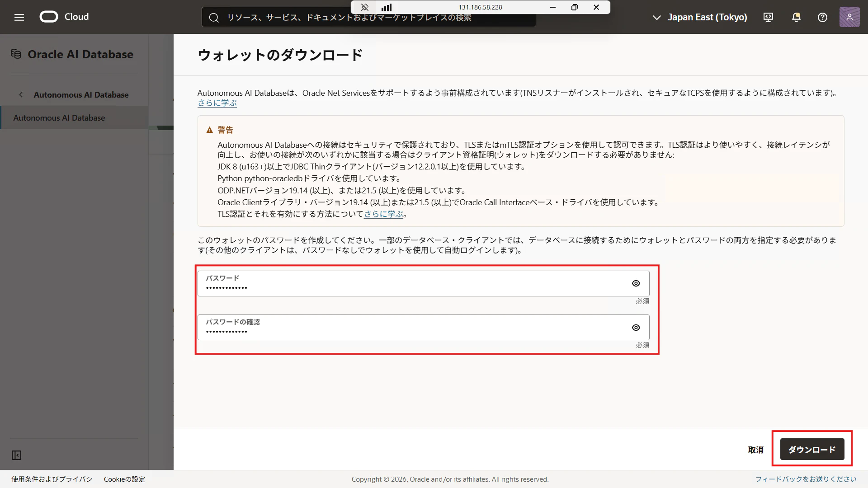This screenshot has height=488, width=868.
Task: Open the help question mark icon
Action: (822, 17)
